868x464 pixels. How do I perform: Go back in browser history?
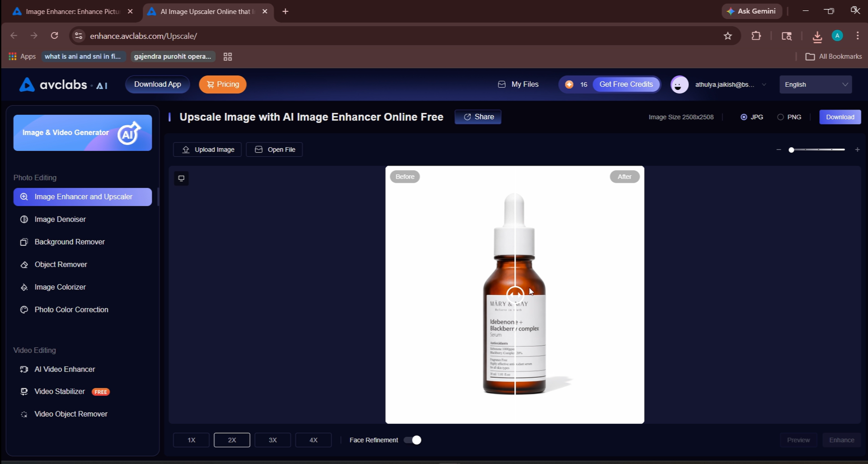[x=14, y=36]
